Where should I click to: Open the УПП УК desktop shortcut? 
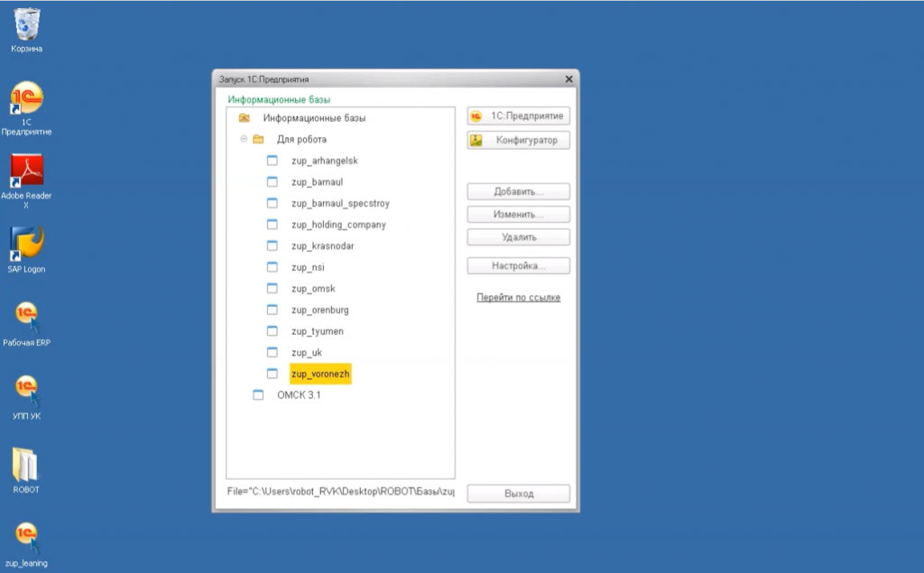26,397
